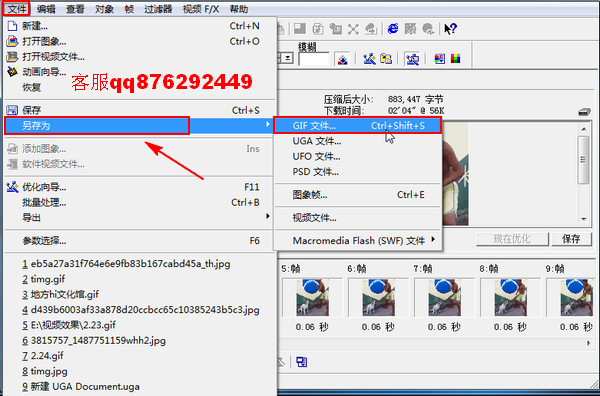
Task: Click the grayed save disk toolbar icon
Action: click(300, 29)
